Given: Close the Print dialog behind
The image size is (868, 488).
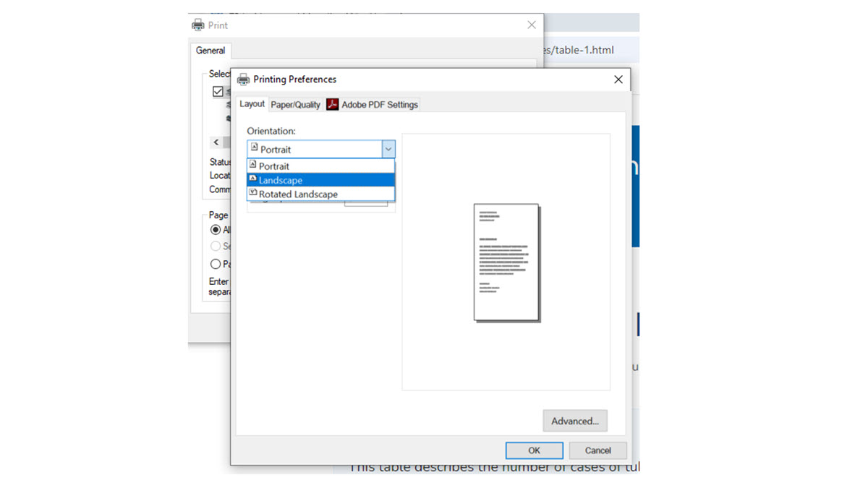Looking at the screenshot, I should point(532,25).
